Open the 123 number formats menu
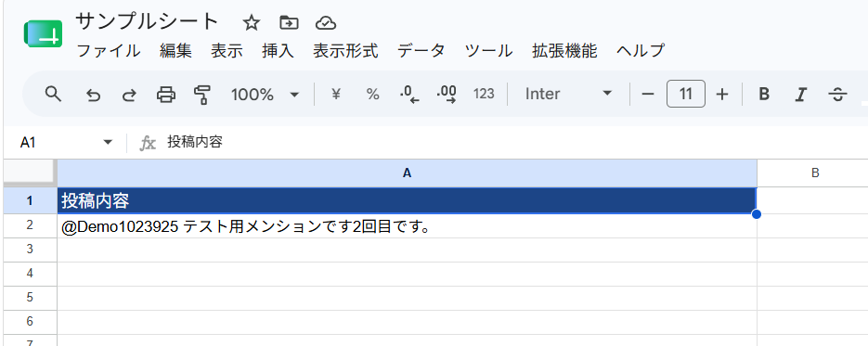The width and height of the screenshot is (868, 346). pyautogui.click(x=484, y=94)
